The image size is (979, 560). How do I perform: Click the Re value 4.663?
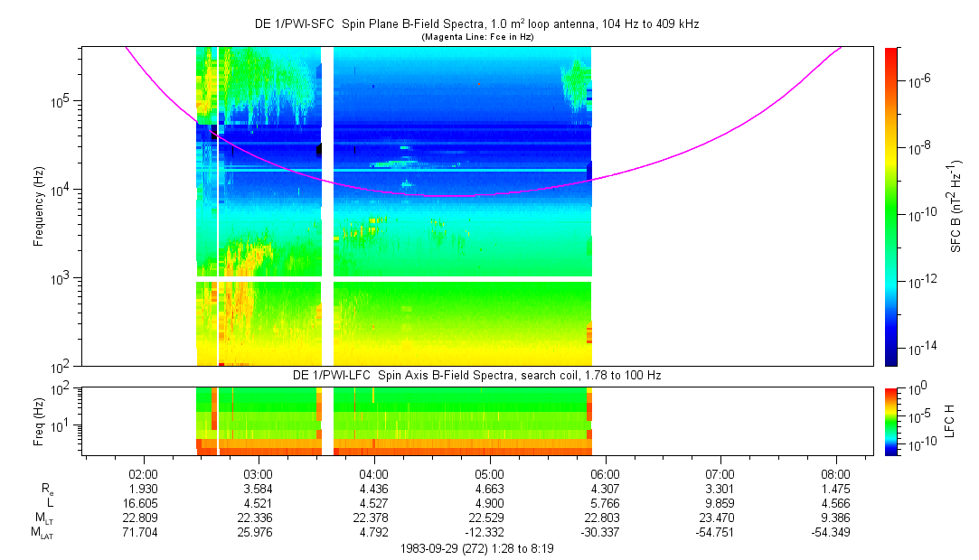pos(489,488)
